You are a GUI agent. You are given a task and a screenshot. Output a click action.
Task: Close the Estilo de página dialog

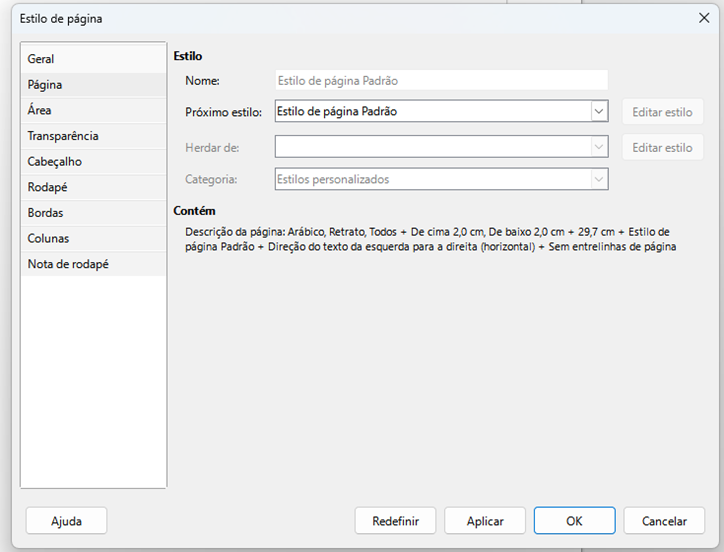(702, 18)
